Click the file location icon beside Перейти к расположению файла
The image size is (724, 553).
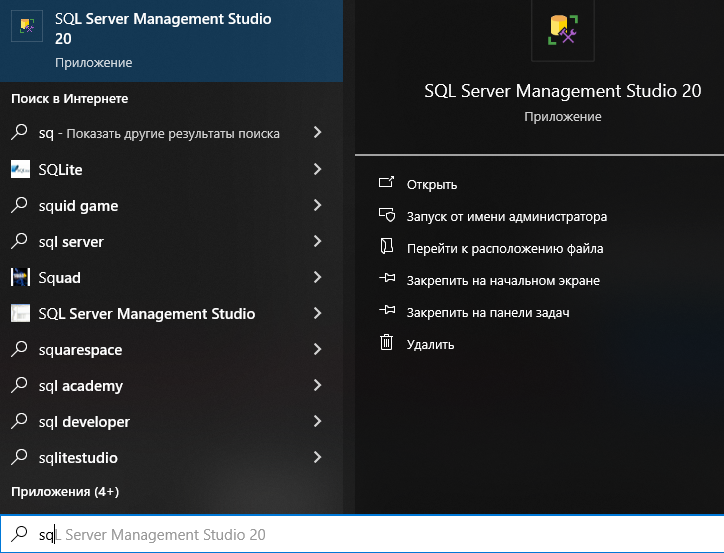click(x=386, y=248)
